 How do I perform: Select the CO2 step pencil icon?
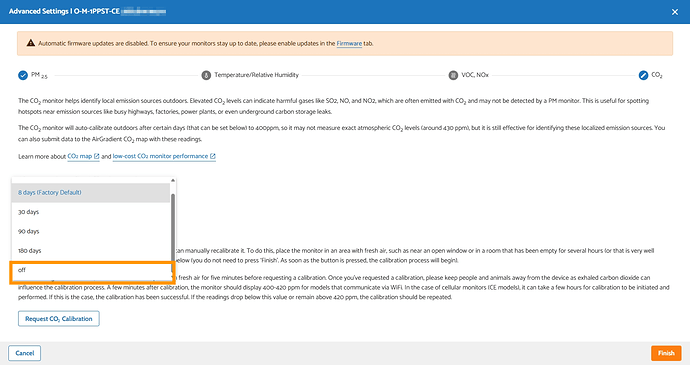click(643, 75)
